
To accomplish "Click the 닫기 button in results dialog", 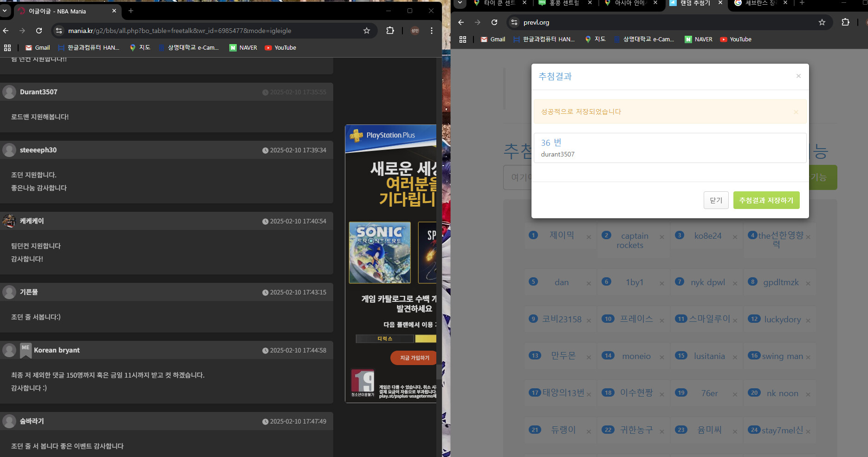I will [x=716, y=200].
